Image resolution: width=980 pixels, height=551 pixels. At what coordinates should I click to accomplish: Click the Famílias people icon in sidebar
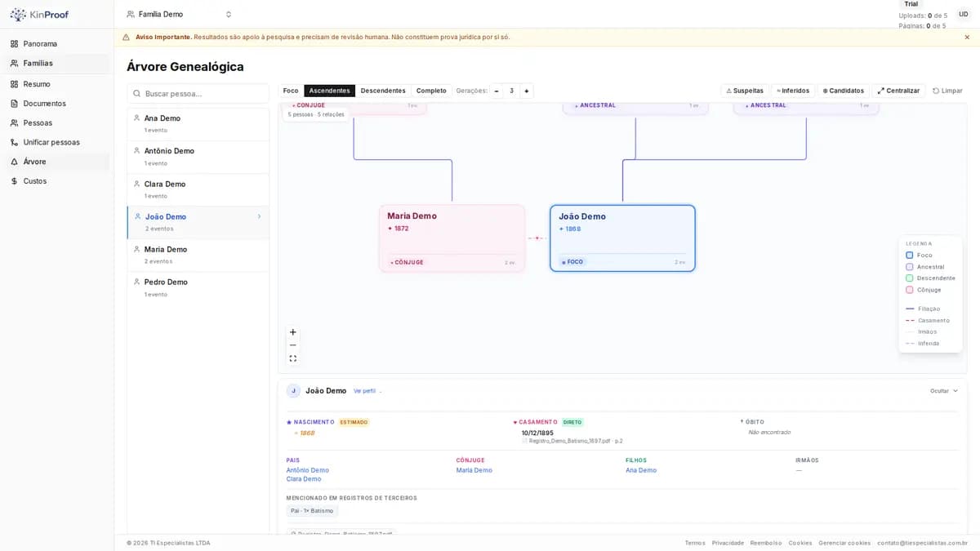pyautogui.click(x=14, y=64)
